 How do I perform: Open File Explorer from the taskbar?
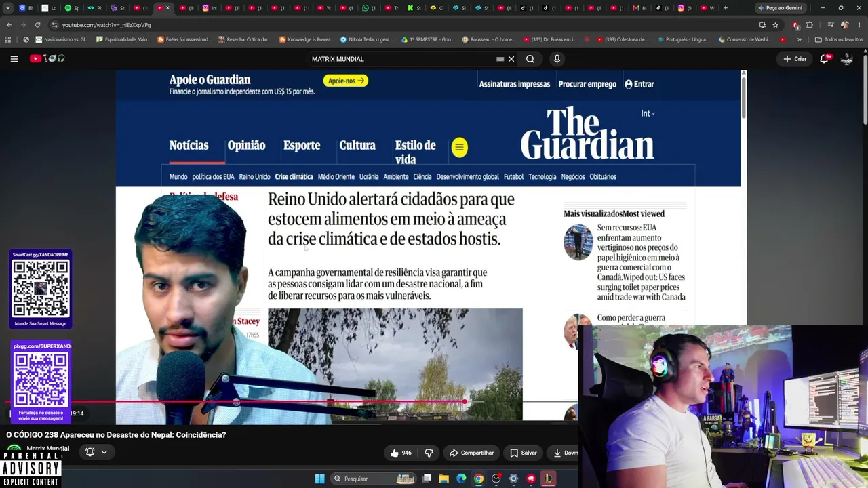click(443, 479)
